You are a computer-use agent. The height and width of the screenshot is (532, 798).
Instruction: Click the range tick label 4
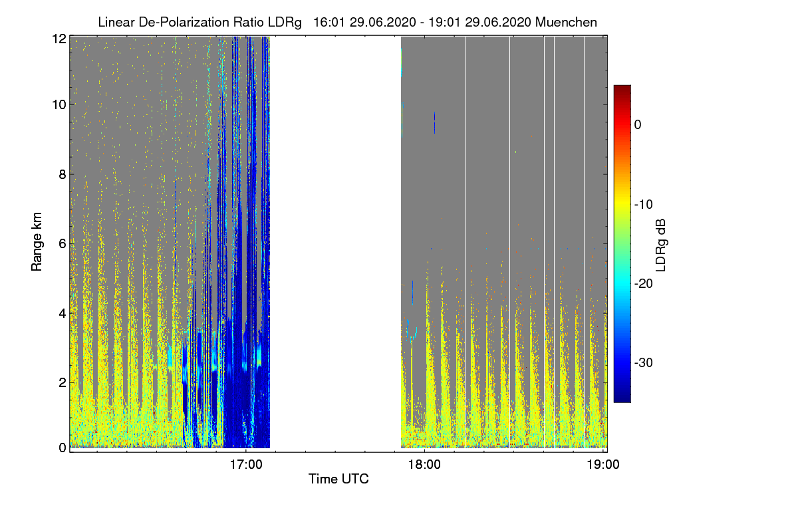pos(62,313)
